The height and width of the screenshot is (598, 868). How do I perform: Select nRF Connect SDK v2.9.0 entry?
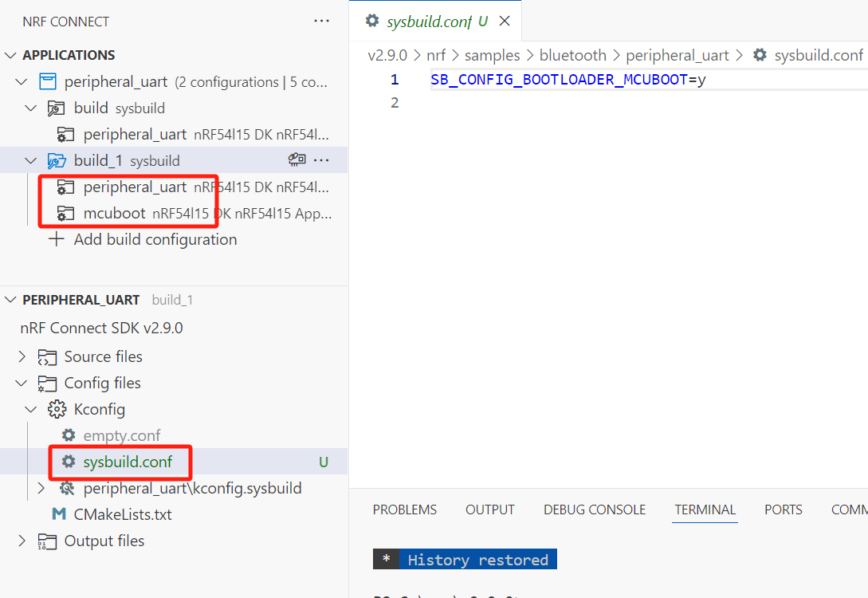101,328
